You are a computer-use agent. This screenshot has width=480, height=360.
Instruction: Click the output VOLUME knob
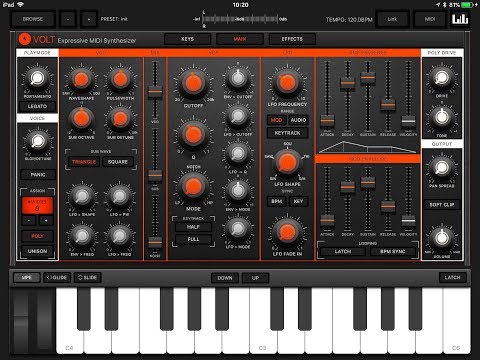click(x=442, y=238)
